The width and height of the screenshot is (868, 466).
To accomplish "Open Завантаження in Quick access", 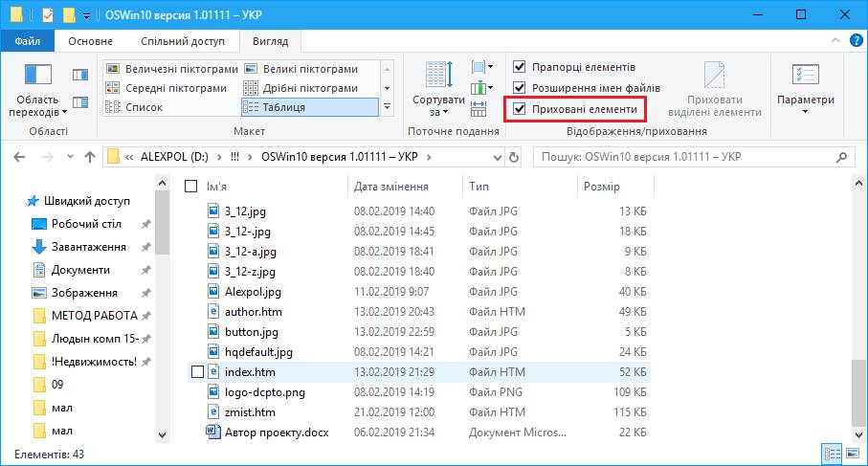I will point(89,247).
